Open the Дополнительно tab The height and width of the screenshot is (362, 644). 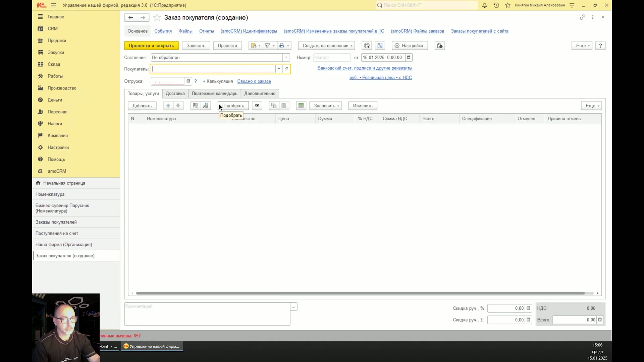click(x=260, y=94)
